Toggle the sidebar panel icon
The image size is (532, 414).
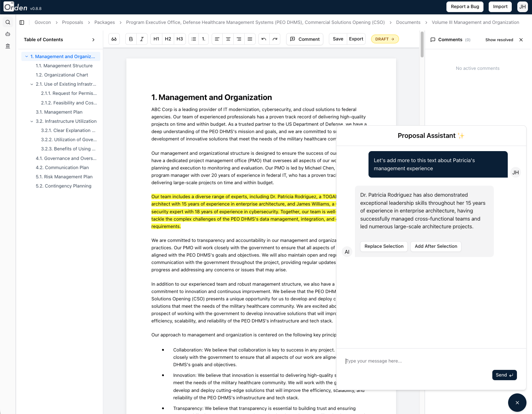pyautogui.click(x=22, y=22)
